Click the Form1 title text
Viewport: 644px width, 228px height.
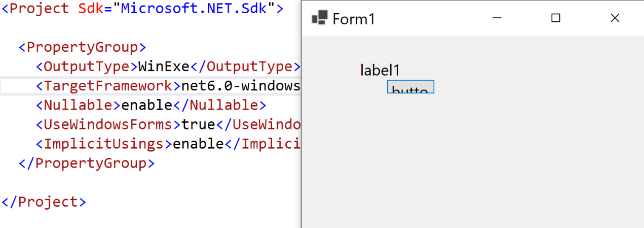tap(354, 19)
